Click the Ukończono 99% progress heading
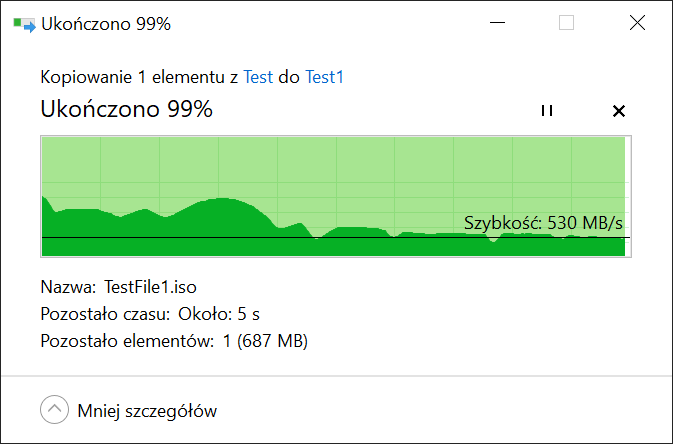Viewport: 673px width, 444px height. 127,109
